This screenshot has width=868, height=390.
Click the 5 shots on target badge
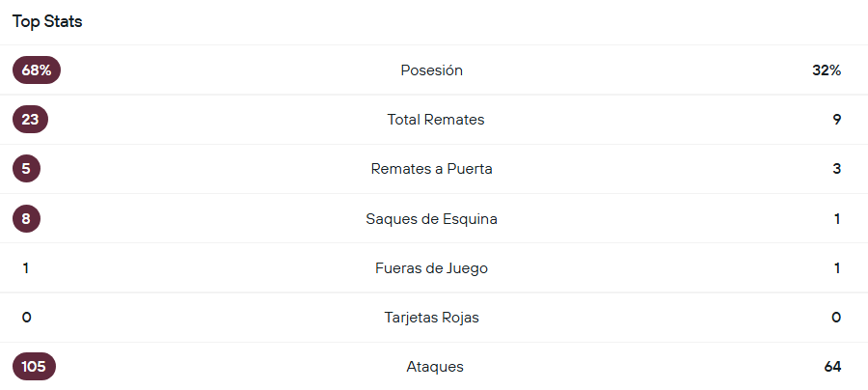point(26,169)
